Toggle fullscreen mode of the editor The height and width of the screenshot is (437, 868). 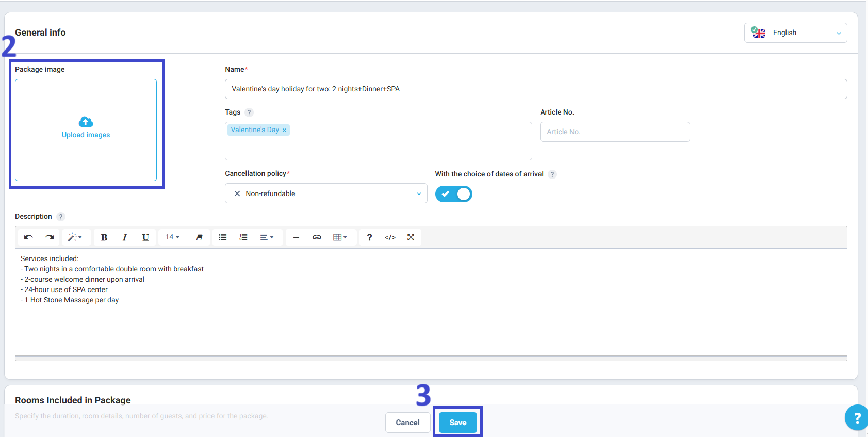[x=411, y=237]
